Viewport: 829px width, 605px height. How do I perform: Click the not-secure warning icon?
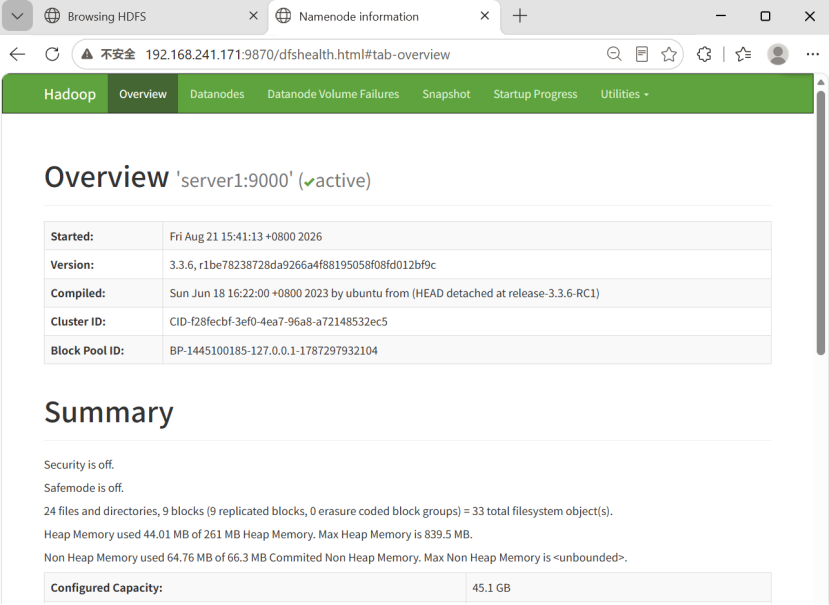coord(87,54)
